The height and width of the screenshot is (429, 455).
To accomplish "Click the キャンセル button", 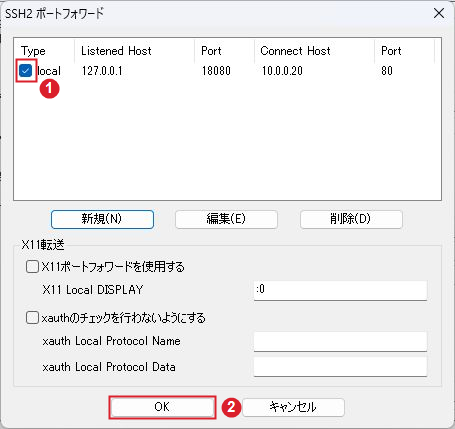I will (293, 407).
